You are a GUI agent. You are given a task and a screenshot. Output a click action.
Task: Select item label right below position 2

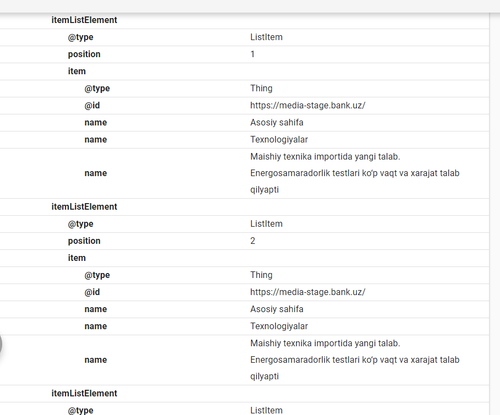coord(77,258)
